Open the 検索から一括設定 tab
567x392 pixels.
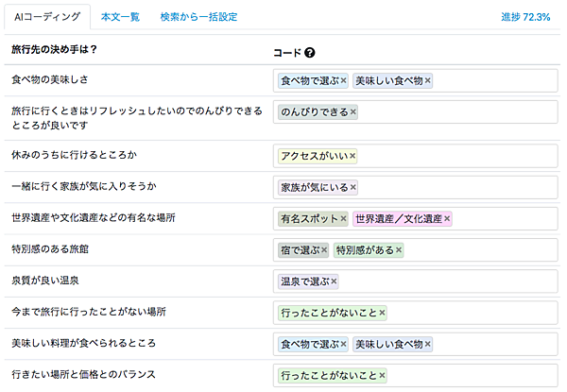point(198,17)
